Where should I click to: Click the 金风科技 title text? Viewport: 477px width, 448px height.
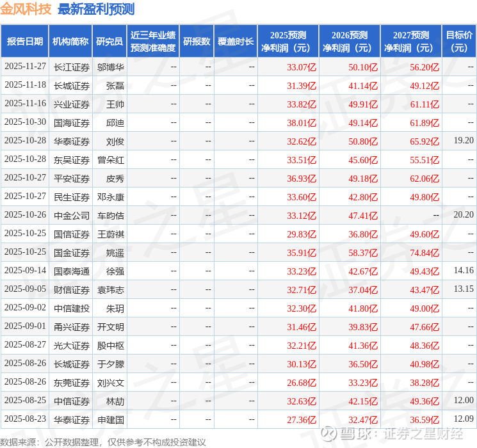click(x=26, y=9)
